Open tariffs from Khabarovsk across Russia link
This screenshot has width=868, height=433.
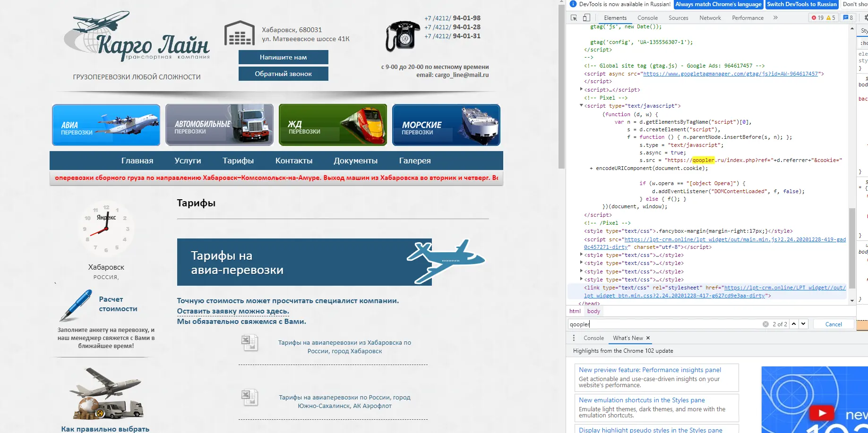(x=344, y=347)
